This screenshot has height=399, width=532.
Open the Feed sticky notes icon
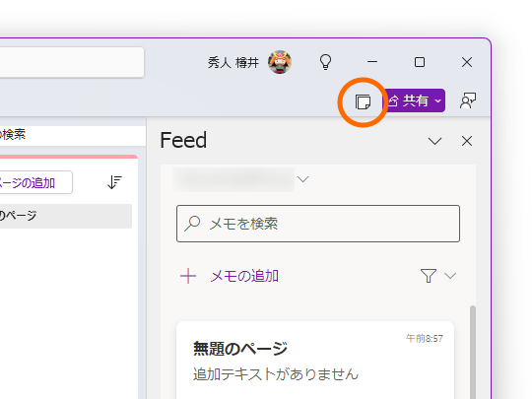click(x=363, y=101)
